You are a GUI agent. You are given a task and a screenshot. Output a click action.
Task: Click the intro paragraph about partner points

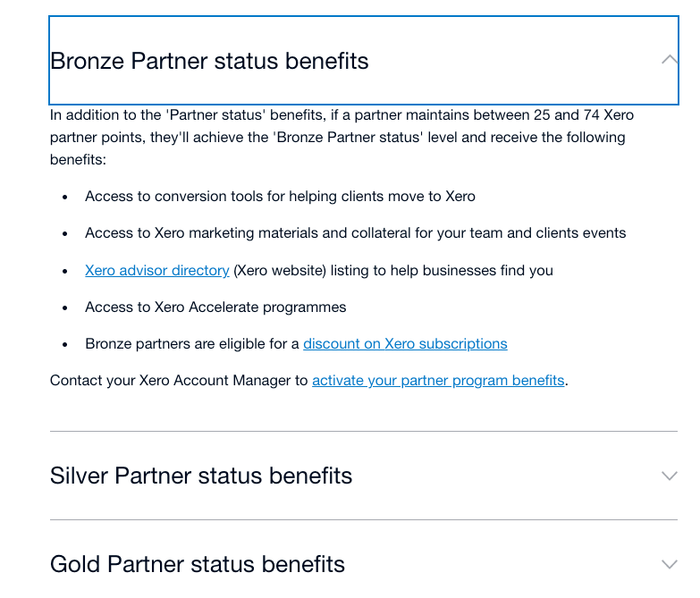coord(342,137)
